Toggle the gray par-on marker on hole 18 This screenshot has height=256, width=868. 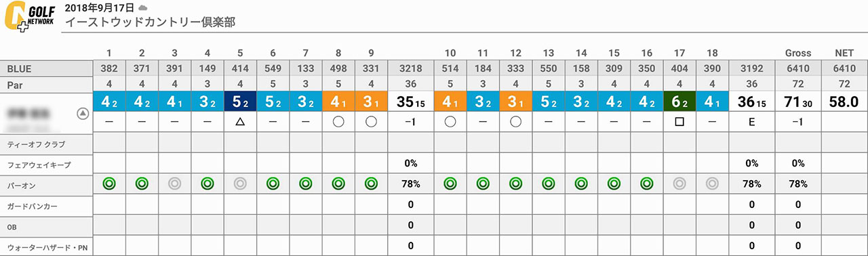point(712,183)
